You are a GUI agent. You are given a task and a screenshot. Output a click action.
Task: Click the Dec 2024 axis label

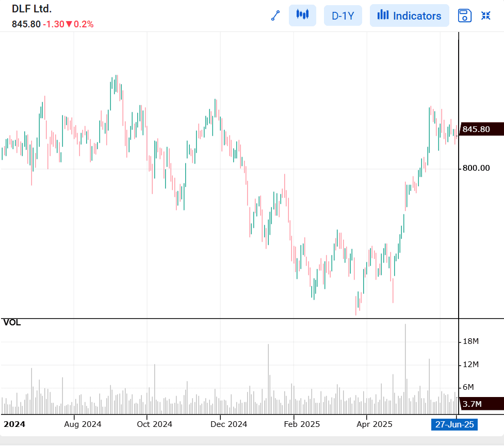[229, 424]
